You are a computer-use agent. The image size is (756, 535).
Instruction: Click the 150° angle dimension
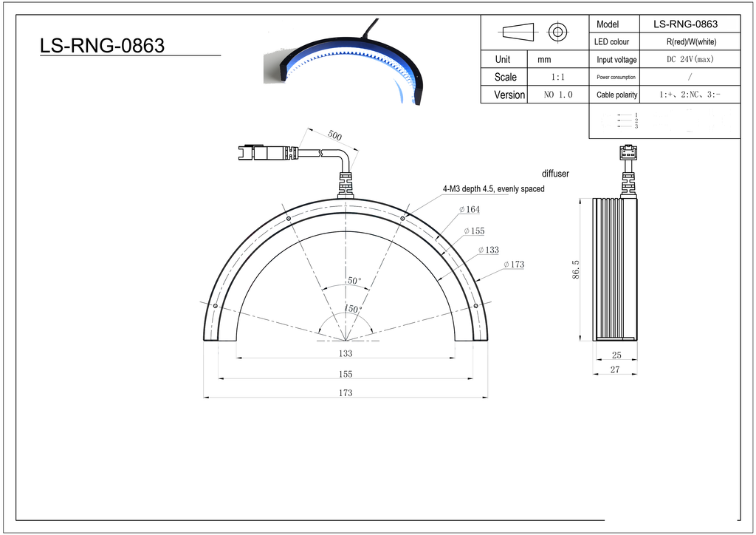point(353,309)
